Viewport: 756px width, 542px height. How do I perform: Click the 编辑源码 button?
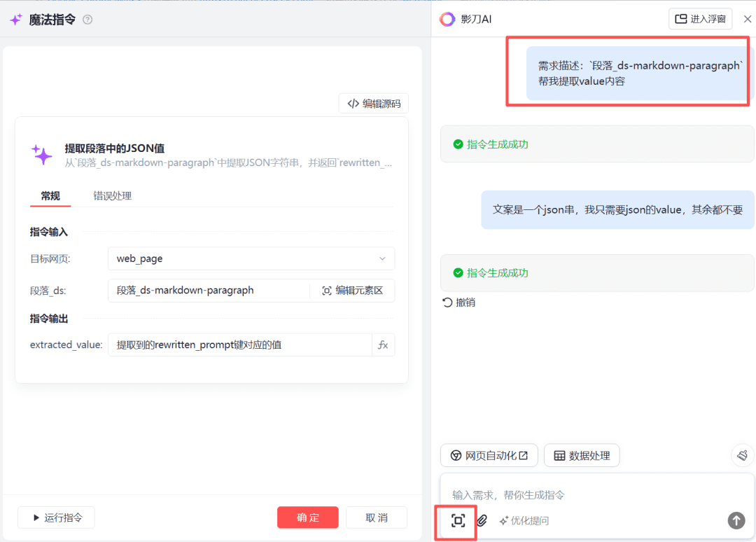pyautogui.click(x=374, y=104)
